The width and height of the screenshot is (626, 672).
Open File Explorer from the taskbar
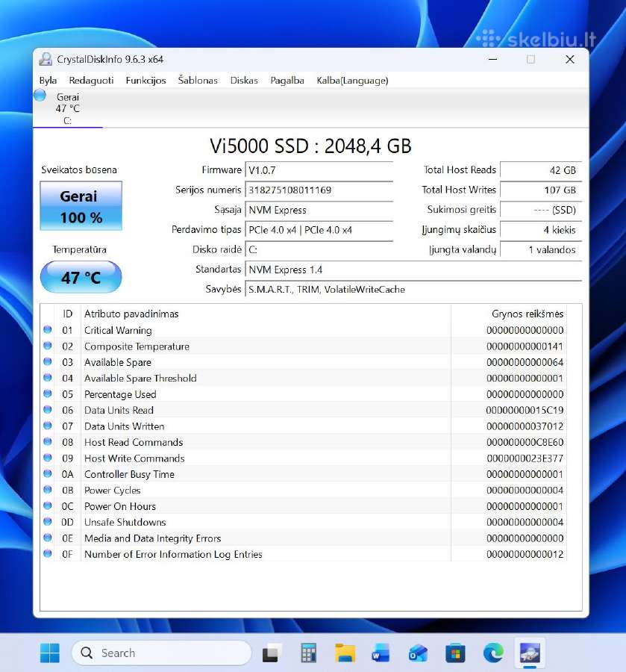(x=345, y=653)
